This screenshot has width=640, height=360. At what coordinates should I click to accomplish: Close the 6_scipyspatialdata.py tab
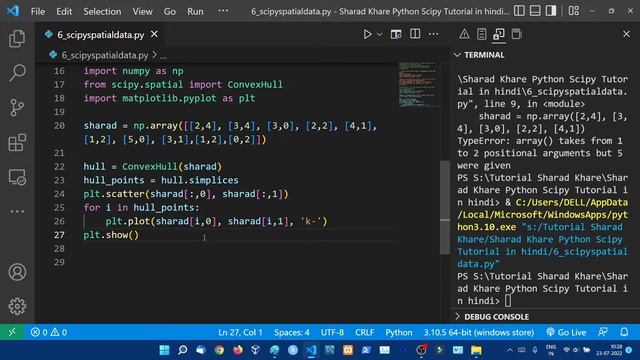[154, 34]
